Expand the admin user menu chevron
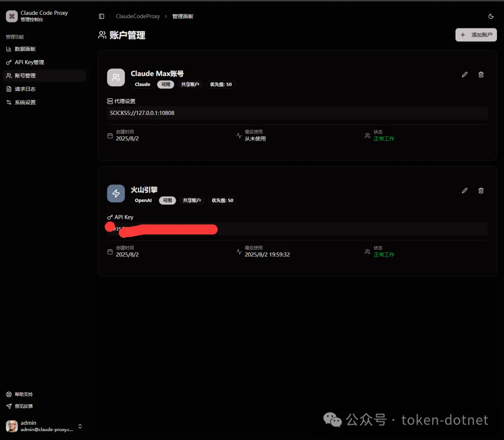 point(80,426)
